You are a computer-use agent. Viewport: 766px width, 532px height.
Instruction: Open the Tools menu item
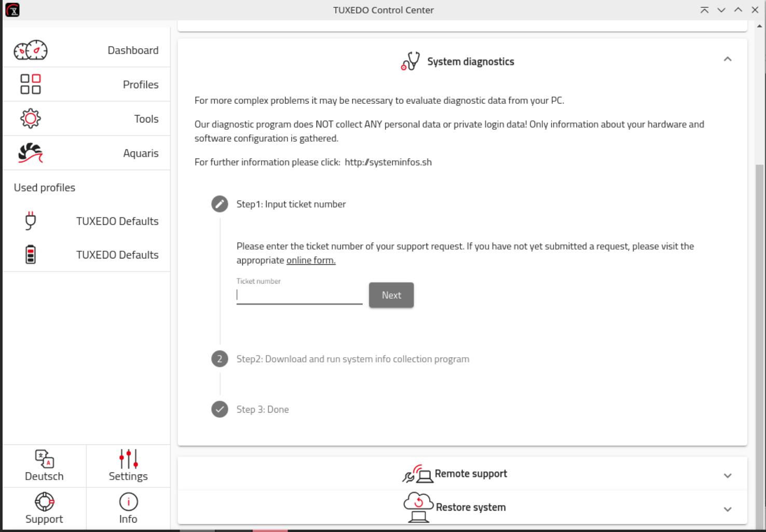point(86,118)
